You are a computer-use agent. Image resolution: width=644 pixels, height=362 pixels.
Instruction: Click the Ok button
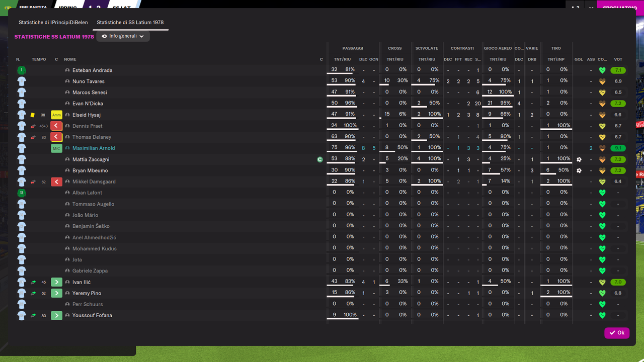pos(617,333)
